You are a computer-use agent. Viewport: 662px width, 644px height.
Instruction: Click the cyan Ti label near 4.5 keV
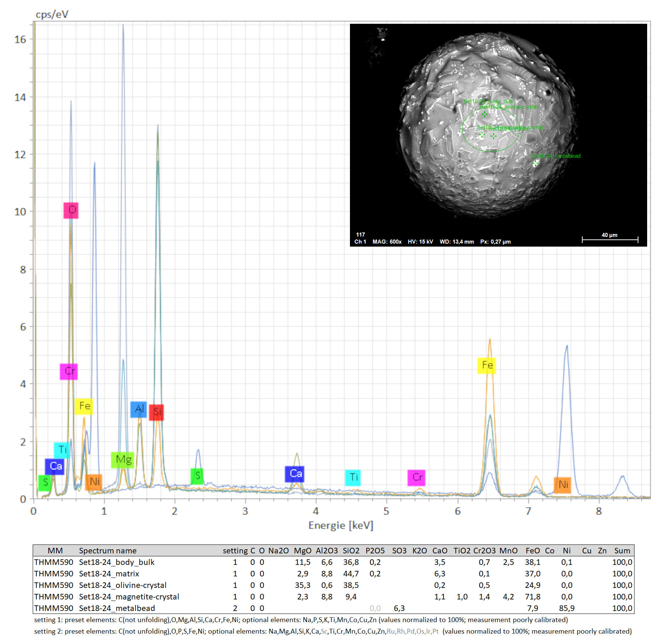coord(353,478)
